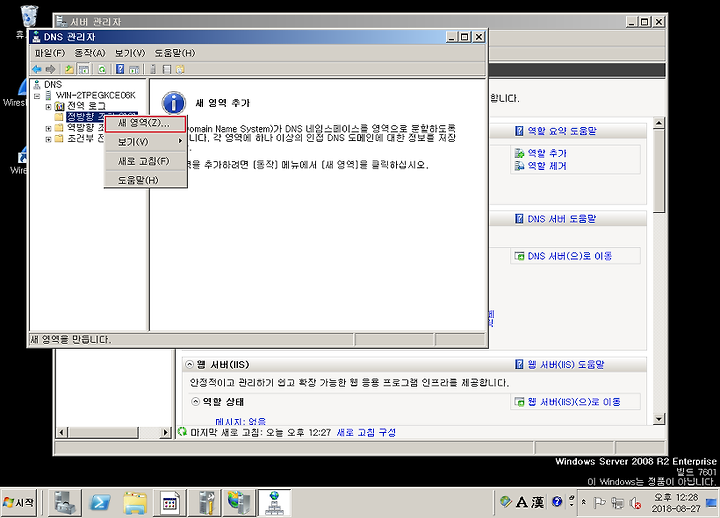Click the volume tray icon with red mark
720x518 pixels.
click(x=636, y=503)
